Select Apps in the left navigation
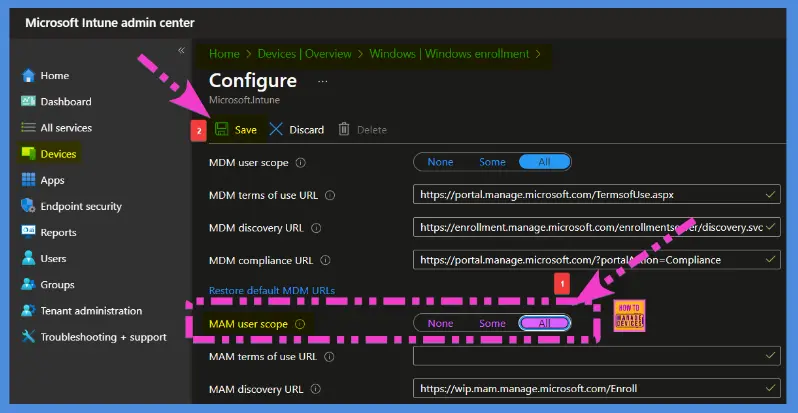The image size is (798, 413). click(x=52, y=180)
